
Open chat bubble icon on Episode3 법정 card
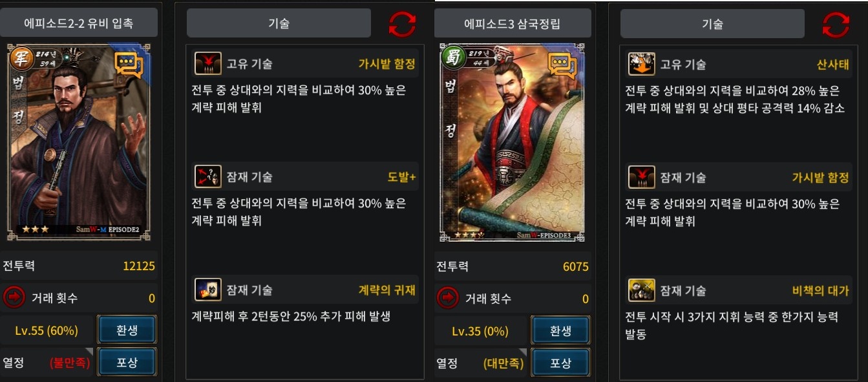562,65
